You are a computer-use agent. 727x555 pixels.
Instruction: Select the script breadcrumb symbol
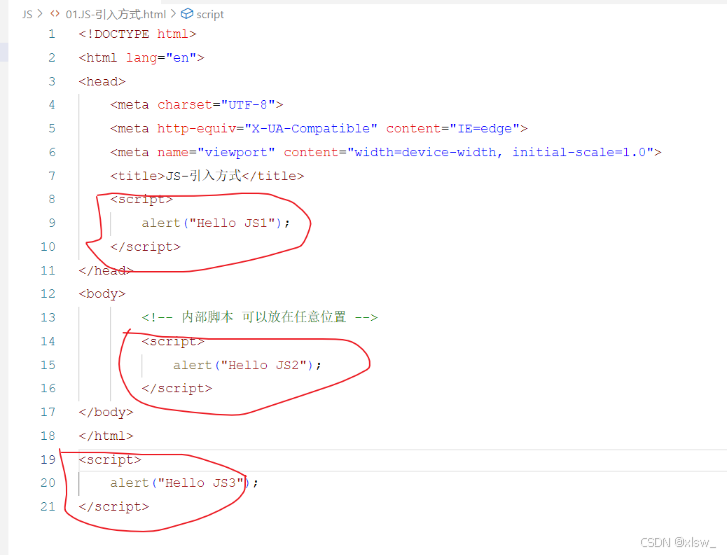coord(210,15)
